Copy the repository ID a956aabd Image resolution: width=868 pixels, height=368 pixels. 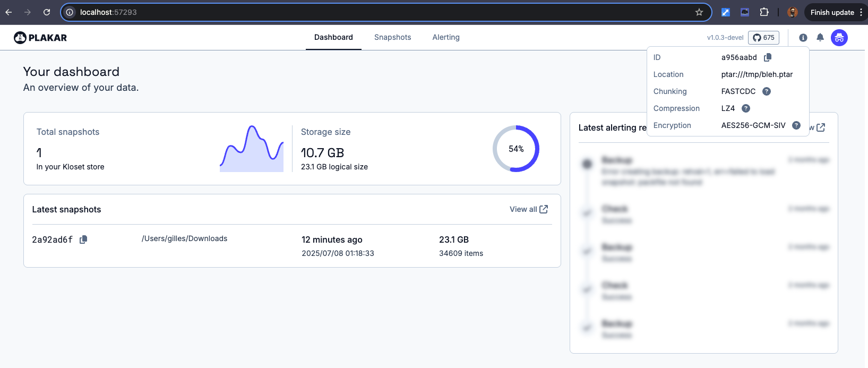pos(768,57)
